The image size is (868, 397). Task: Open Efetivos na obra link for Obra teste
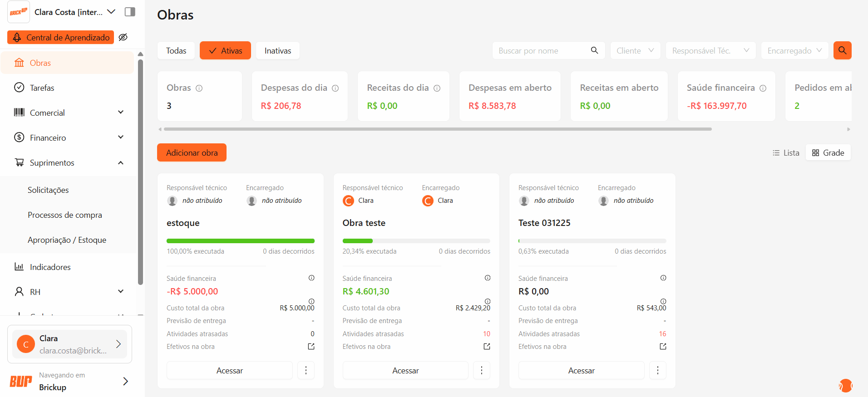tap(487, 347)
